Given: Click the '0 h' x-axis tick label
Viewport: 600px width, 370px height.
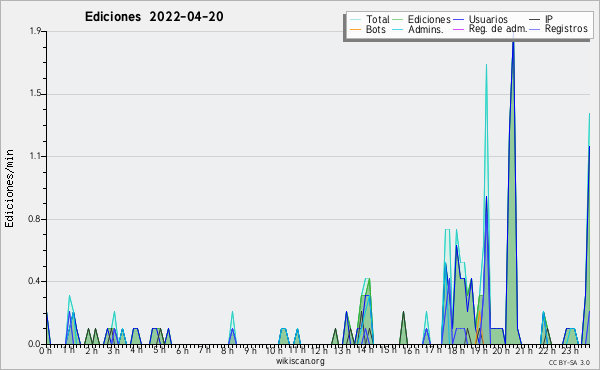Looking at the screenshot, I should 46,351.
